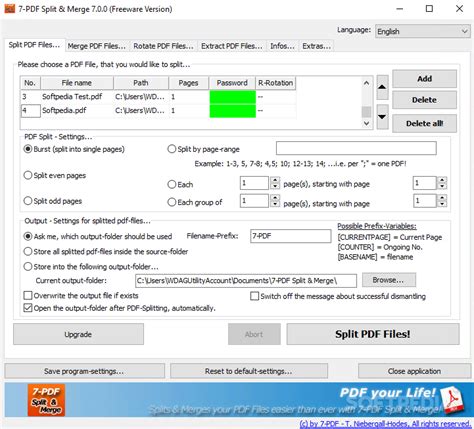This screenshot has width=474, height=429.
Task: Increase the Each group of page count
Action: [x=275, y=198]
